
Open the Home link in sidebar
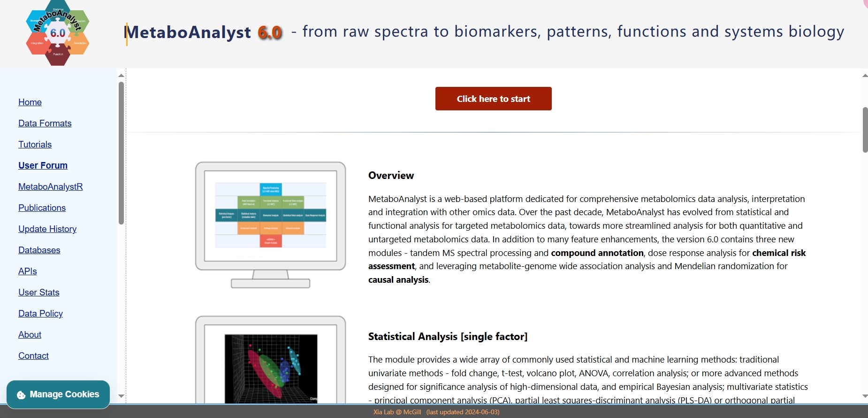click(30, 102)
